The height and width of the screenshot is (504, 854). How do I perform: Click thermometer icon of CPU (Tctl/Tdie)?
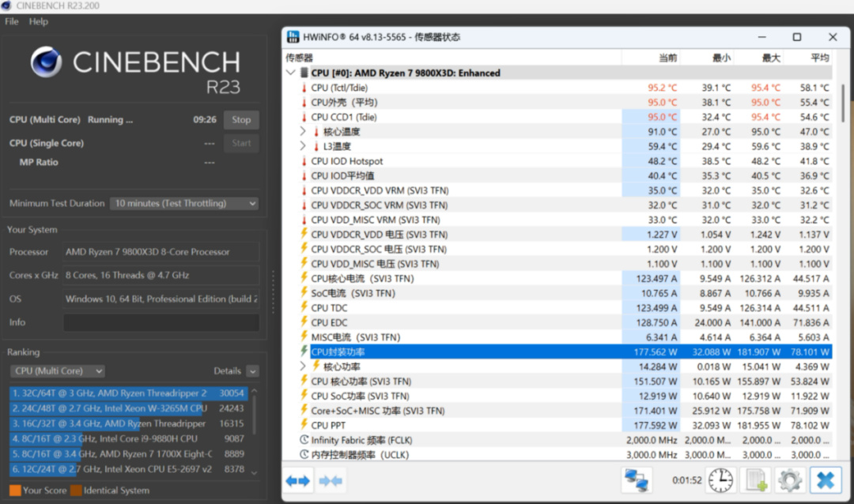coord(304,88)
